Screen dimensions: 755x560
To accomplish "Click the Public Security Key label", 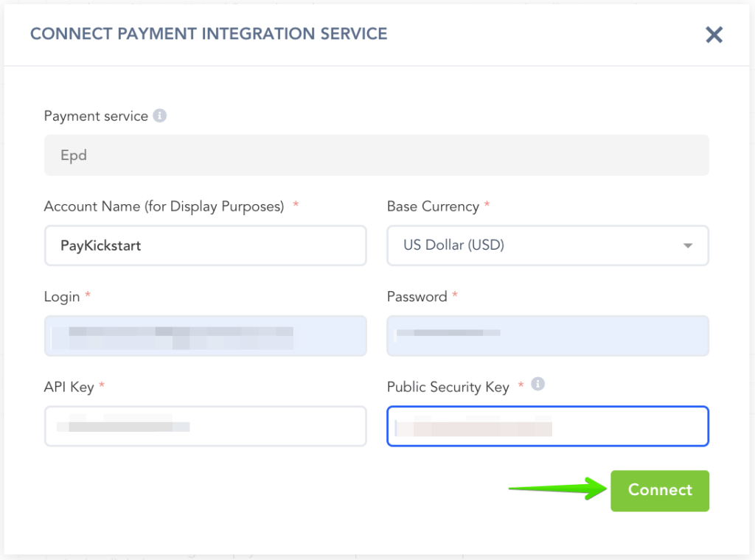I will pyautogui.click(x=448, y=387).
